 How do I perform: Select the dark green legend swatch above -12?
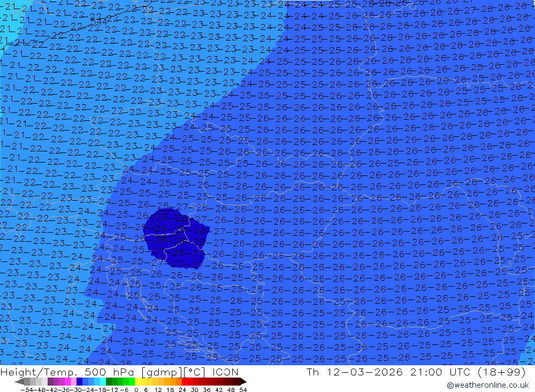(x=109, y=381)
